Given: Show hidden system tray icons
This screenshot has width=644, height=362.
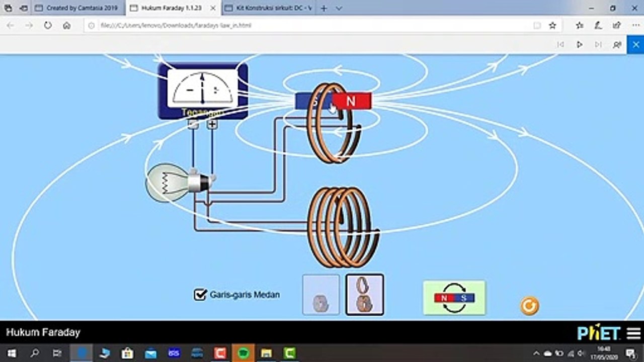Looking at the screenshot, I should [536, 353].
